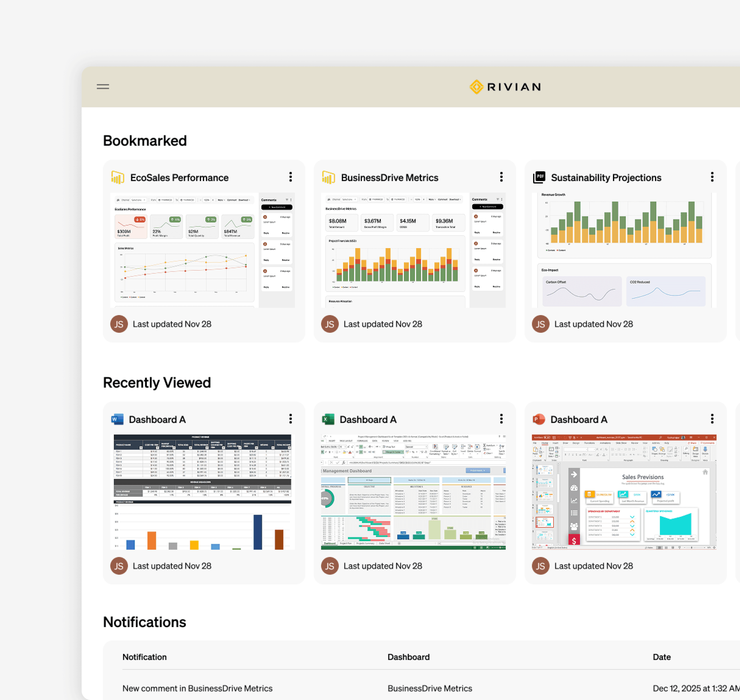Click the EcoSales Performance title
The height and width of the screenshot is (700, 740).
click(x=179, y=178)
